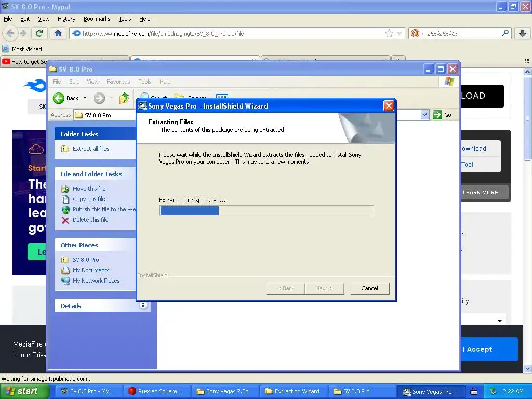This screenshot has height=399, width=532.
Task: Click the green Go arrow in Explorer
Action: 437,115
